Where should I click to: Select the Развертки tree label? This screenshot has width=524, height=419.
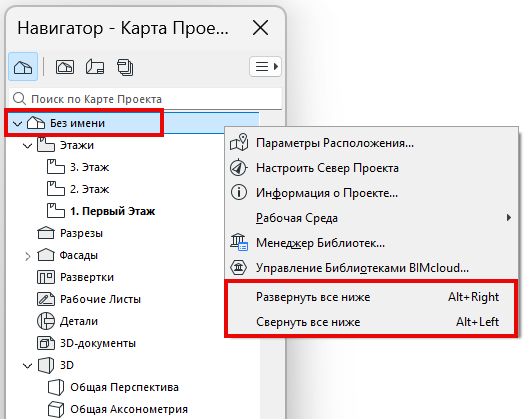(87, 277)
